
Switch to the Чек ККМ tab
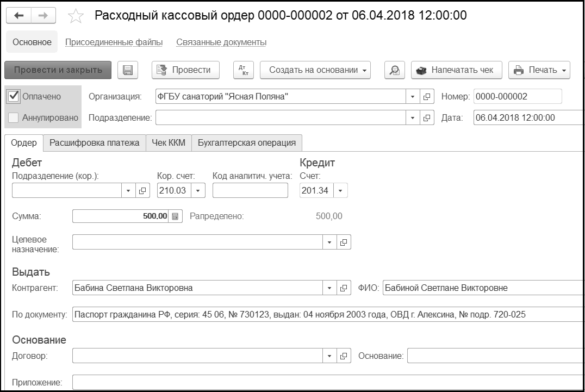169,143
